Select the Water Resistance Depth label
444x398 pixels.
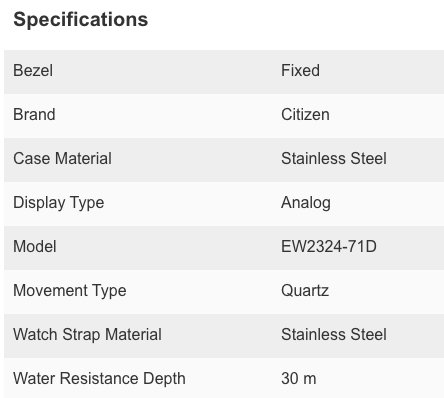[99, 379]
